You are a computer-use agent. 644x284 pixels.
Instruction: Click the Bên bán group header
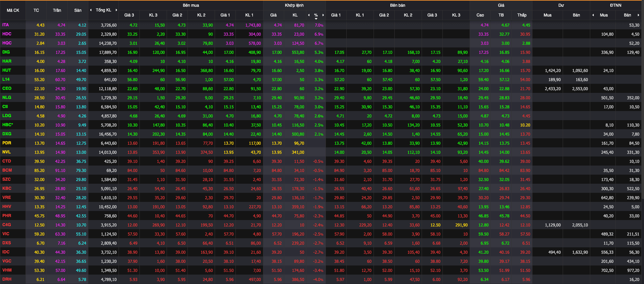tap(398, 5)
